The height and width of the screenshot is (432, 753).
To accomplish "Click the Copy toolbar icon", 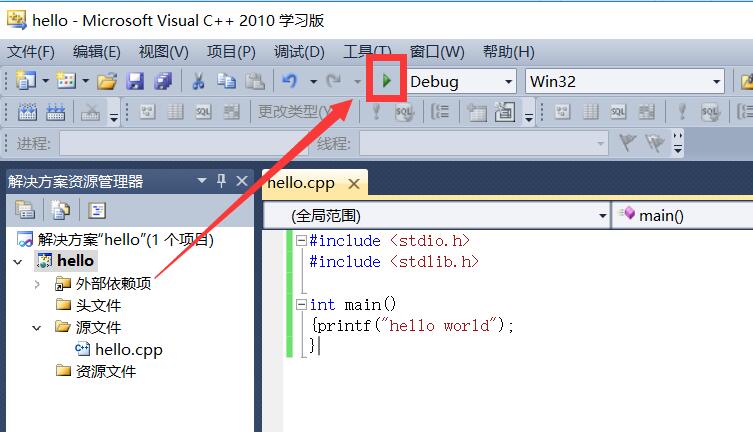I will [x=226, y=81].
